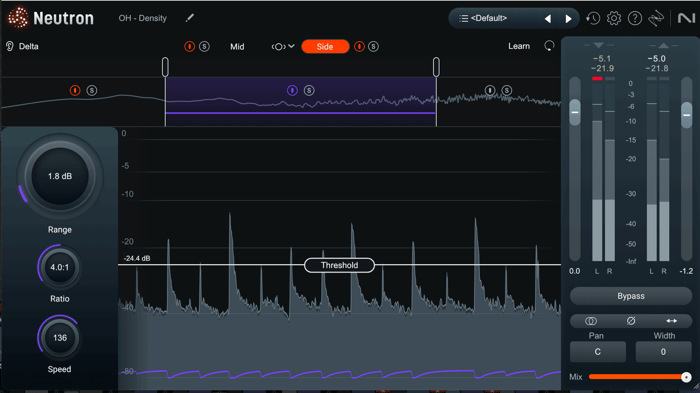Click the Bypass button
The height and width of the screenshot is (393, 700).
[x=631, y=296]
